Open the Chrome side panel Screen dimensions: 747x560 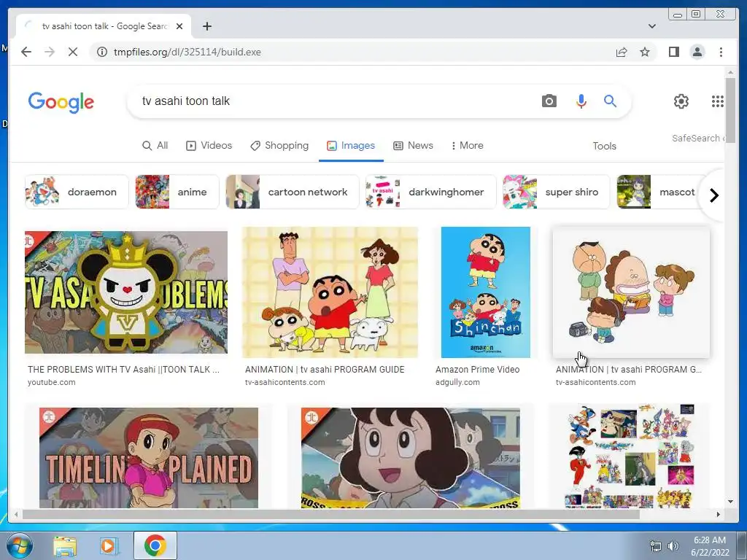[x=673, y=52]
